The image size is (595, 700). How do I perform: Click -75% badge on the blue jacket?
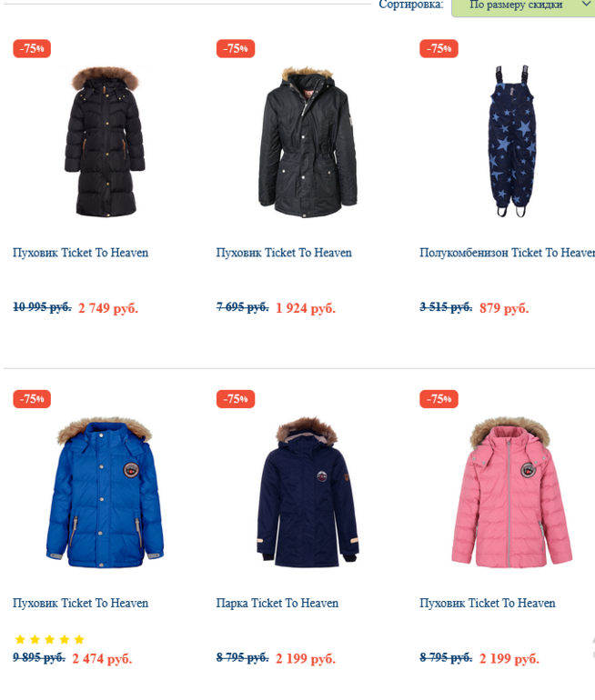pyautogui.click(x=32, y=399)
